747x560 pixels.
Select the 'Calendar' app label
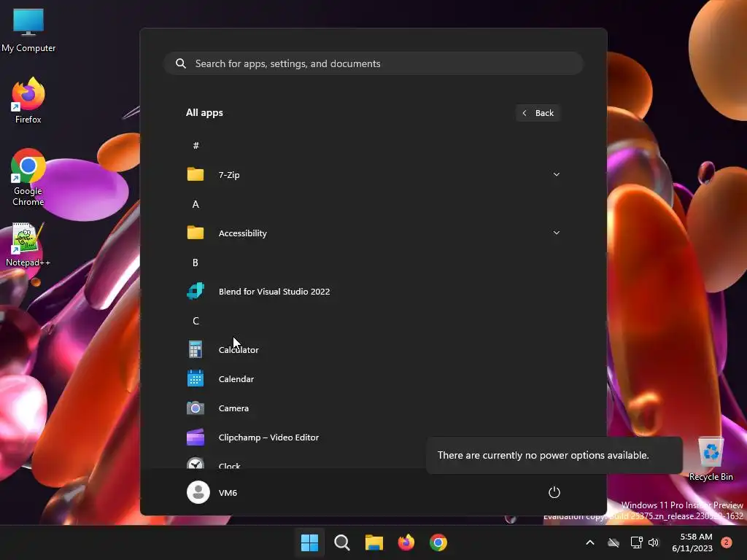(236, 379)
